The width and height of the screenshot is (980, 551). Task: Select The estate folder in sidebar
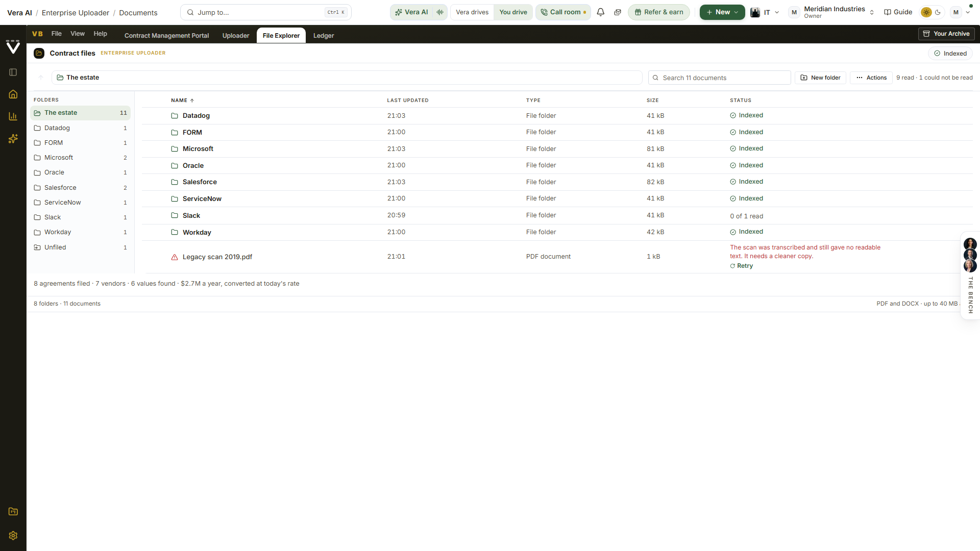(81, 113)
